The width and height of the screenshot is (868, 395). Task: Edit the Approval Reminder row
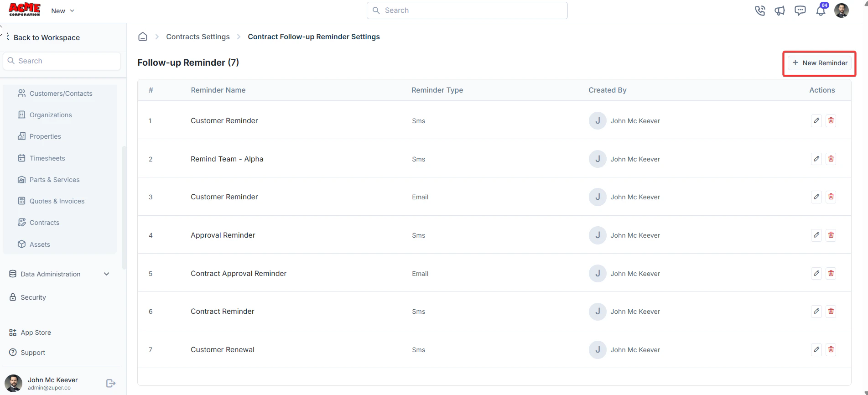tap(816, 235)
